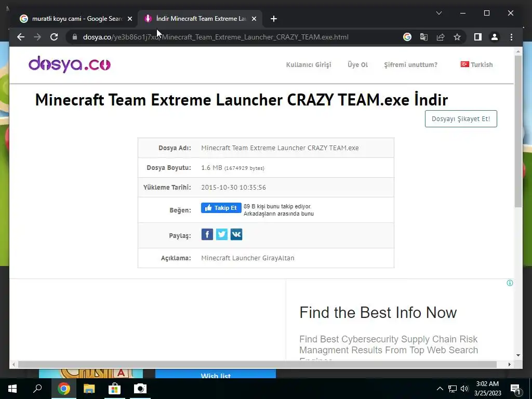Select description Minecraft Launcher GirayAltan
The height and width of the screenshot is (399, 532).
point(248,258)
